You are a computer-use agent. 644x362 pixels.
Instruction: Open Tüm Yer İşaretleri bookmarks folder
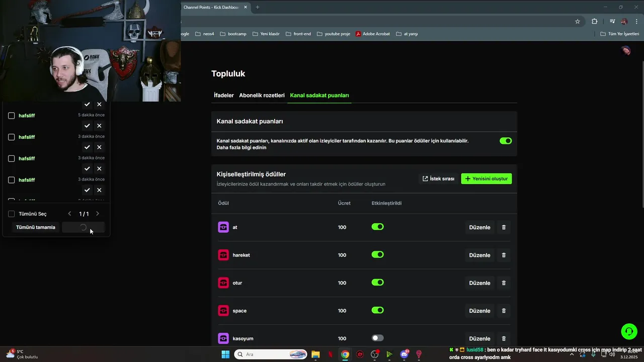[x=620, y=34]
